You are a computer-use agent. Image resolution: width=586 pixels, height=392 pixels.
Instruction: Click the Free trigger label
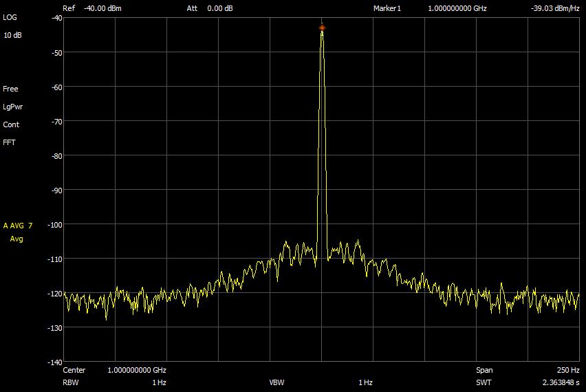tap(10, 89)
